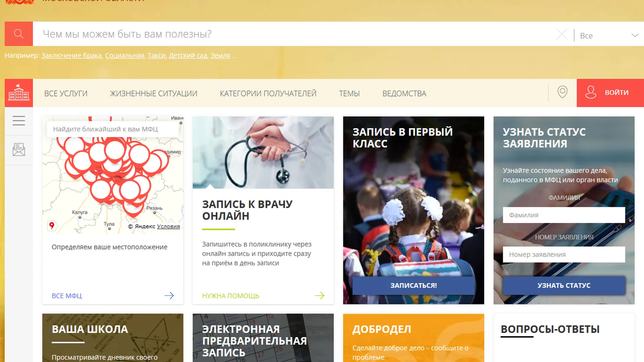Screen dimensions: 644x362
Task: Open the ВСЕ УСЛУГИ menu item
Action: tap(66, 94)
